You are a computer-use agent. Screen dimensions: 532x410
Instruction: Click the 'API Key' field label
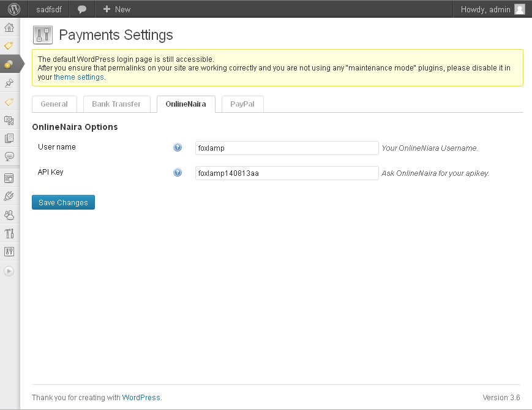pos(51,172)
